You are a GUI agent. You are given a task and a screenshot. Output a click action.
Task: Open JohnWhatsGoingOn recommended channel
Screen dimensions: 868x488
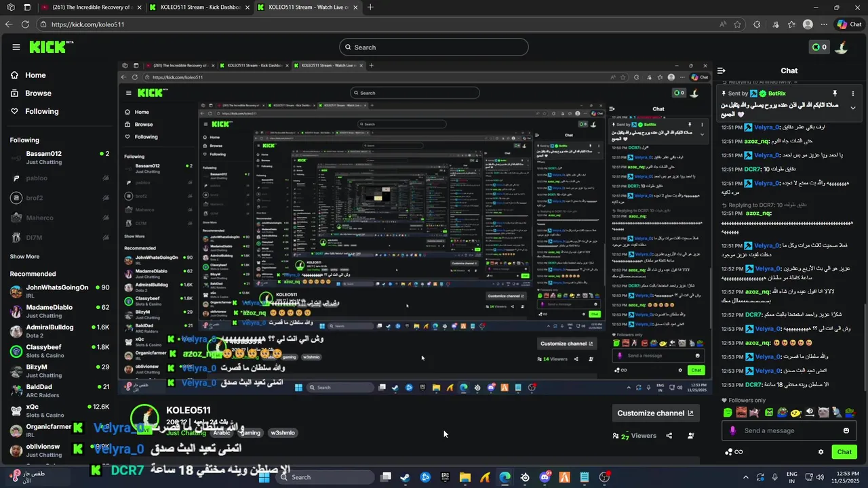pos(59,292)
